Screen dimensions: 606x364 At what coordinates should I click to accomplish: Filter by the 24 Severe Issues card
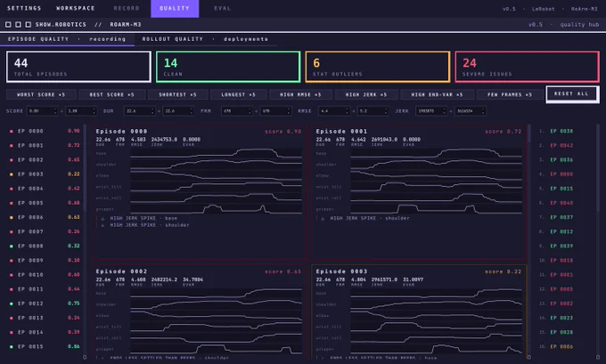coord(528,67)
